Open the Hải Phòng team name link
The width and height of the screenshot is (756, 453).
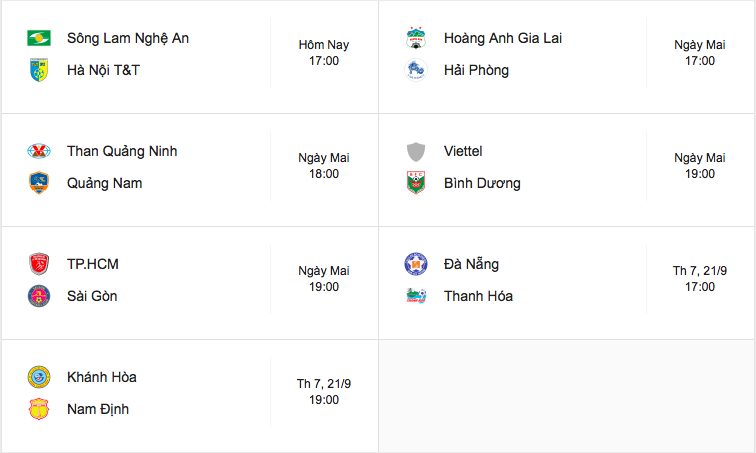pos(476,70)
